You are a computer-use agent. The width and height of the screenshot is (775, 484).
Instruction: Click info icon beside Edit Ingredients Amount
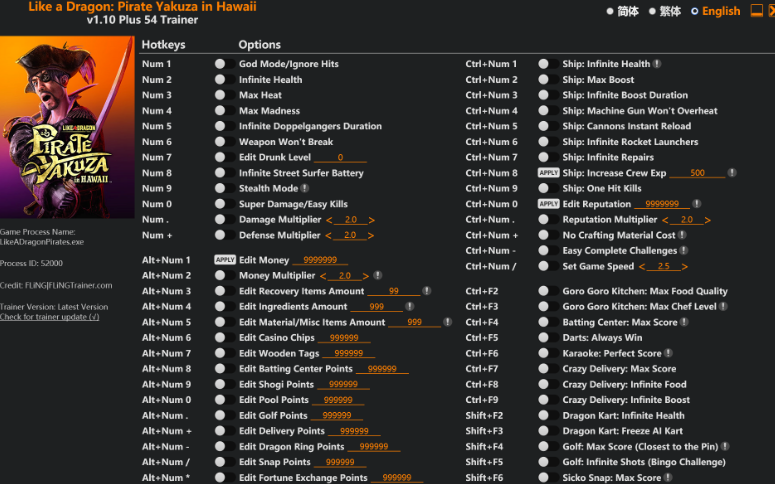[x=409, y=307]
